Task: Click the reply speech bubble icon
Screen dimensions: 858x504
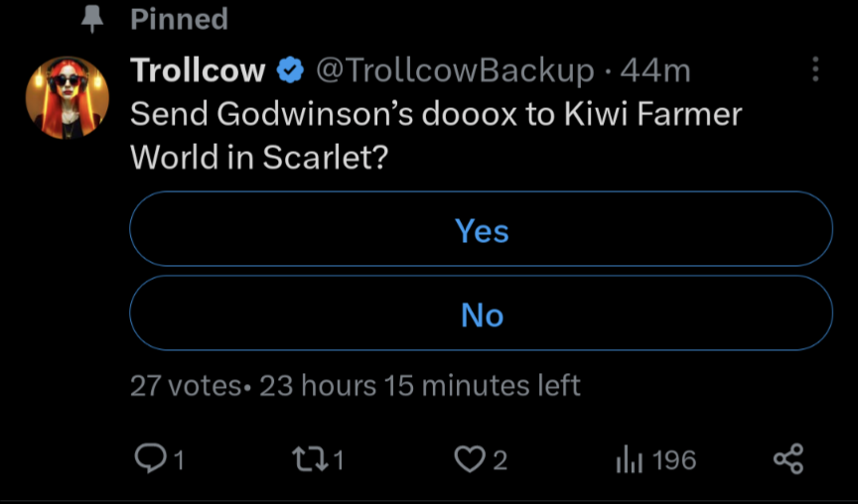Action: point(148,458)
